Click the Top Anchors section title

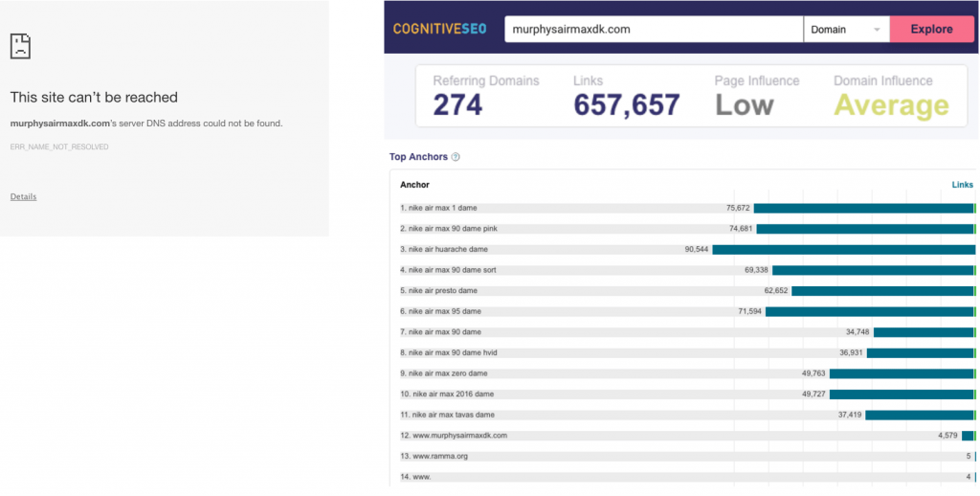tap(419, 157)
